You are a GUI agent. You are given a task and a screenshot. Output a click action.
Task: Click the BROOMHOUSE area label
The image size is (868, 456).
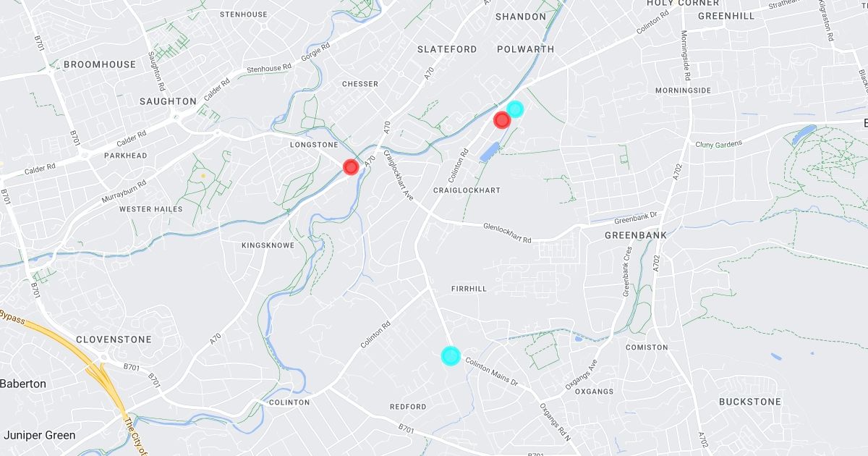pos(100,64)
